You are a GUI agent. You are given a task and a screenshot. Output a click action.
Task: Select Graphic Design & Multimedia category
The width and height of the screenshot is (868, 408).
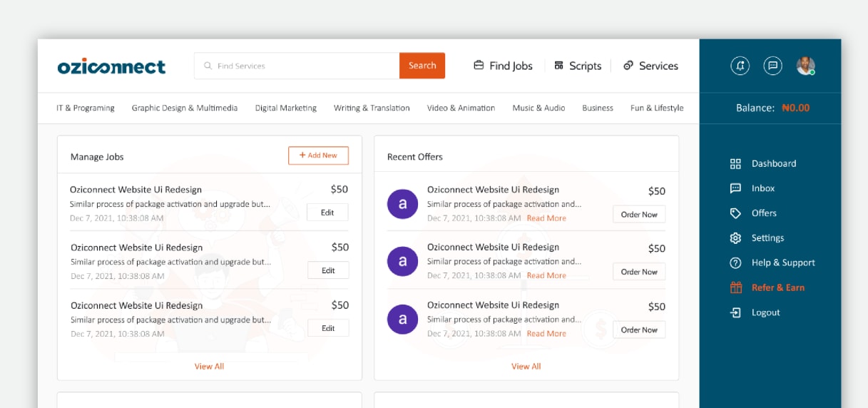[185, 108]
